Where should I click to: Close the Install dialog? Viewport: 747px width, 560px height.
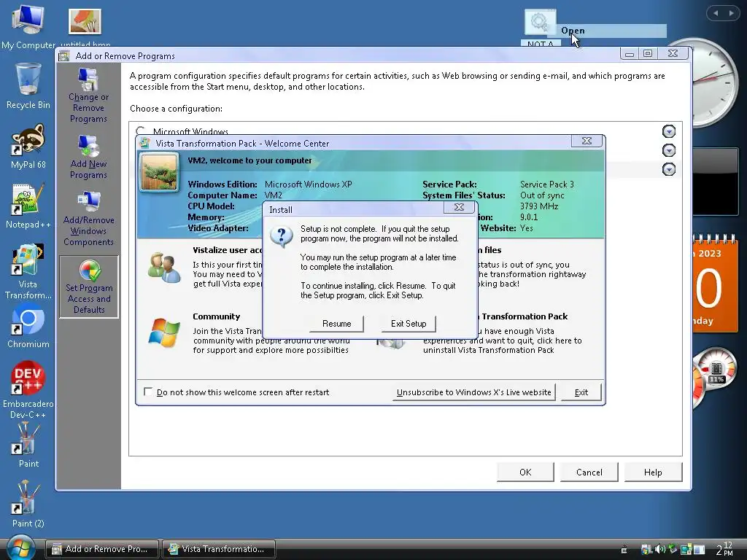(x=459, y=207)
